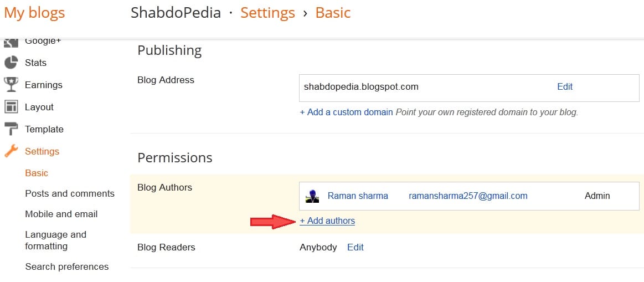Open Raman sharma profile link
Viewport: 644px width, 282px height.
tap(358, 196)
